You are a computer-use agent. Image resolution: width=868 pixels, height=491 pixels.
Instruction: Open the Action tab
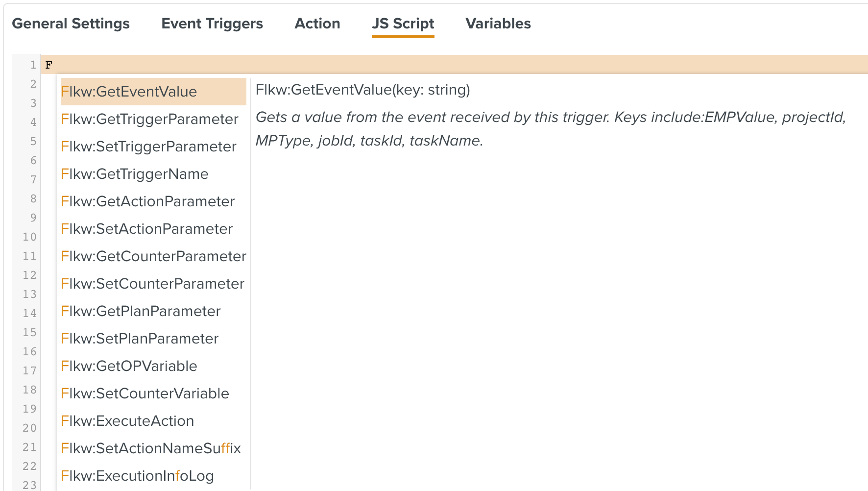(x=317, y=23)
